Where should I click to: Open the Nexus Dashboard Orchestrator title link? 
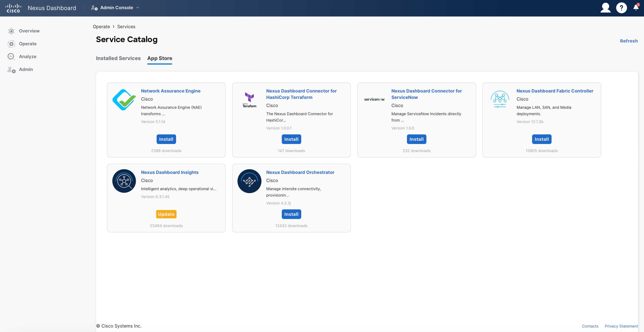[x=300, y=172]
